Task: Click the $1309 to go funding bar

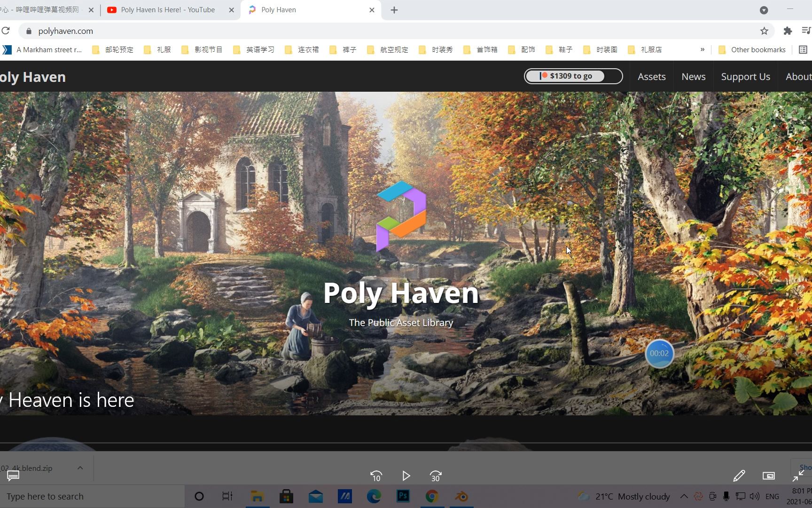Action: pyautogui.click(x=573, y=76)
